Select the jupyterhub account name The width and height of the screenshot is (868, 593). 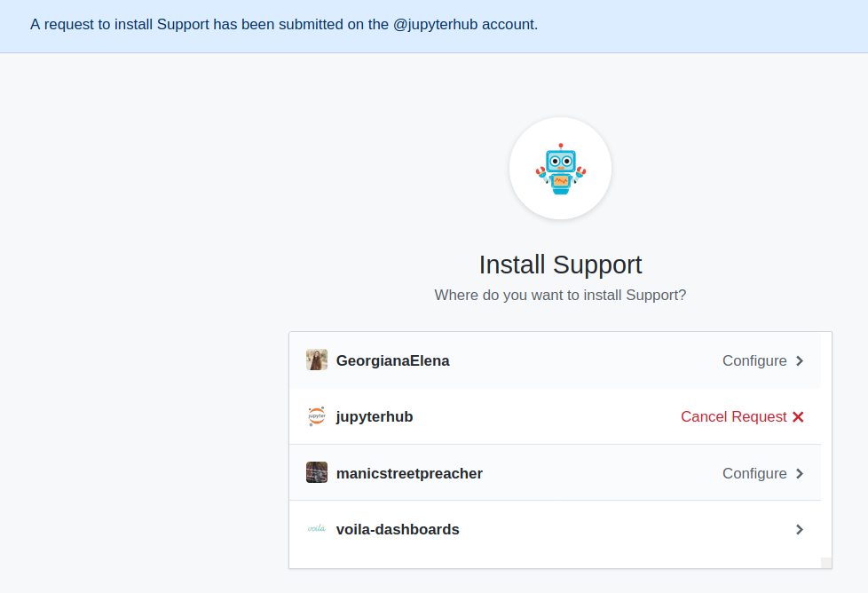(375, 416)
